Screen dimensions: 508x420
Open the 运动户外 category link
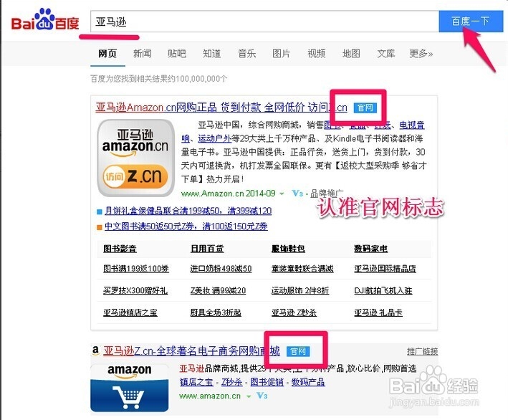pos(214,139)
